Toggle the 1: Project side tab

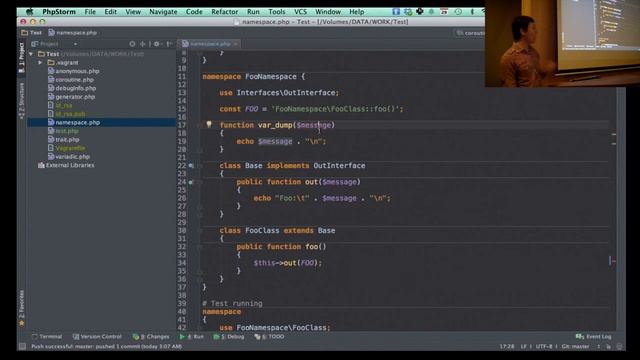pyautogui.click(x=22, y=58)
